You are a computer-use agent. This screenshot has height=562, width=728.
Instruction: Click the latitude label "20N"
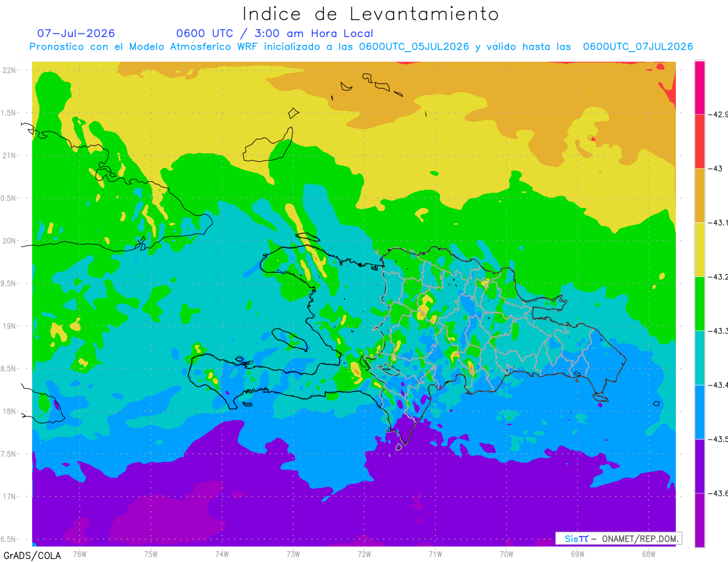(10, 241)
